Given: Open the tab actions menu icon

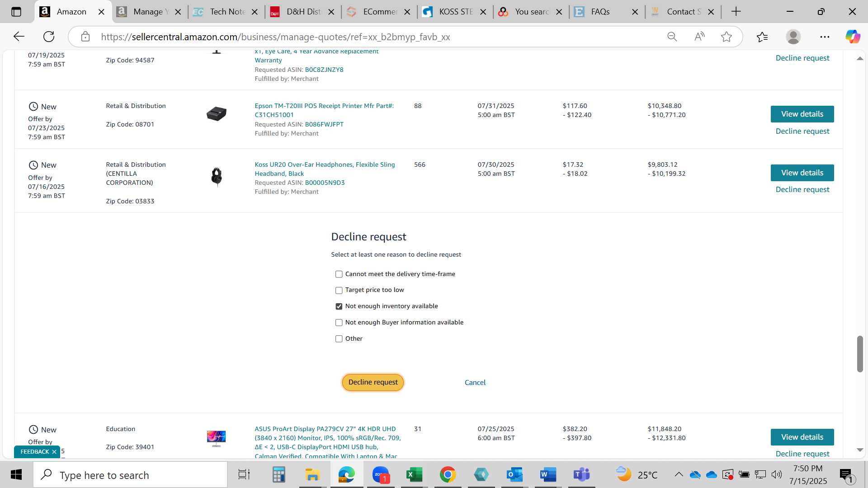Looking at the screenshot, I should click(16, 12).
